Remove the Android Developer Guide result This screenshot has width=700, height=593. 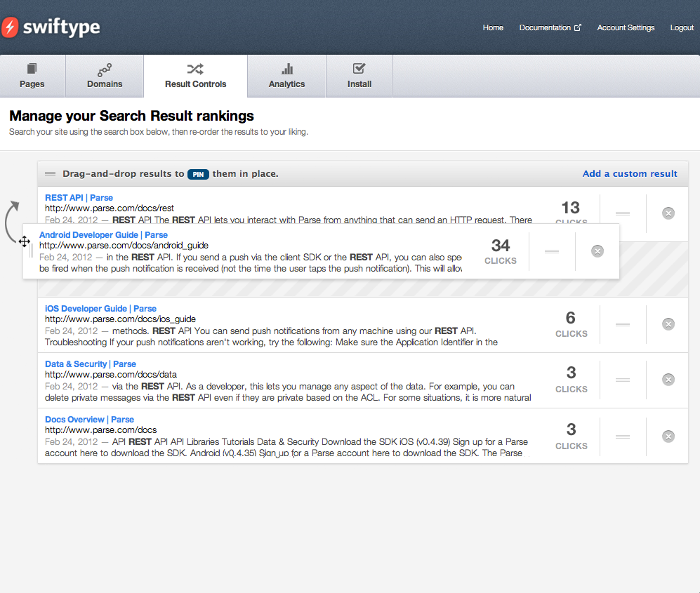coord(597,251)
